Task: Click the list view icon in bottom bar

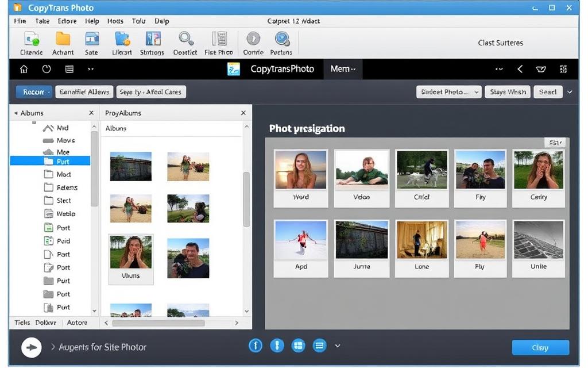Action: 319,346
